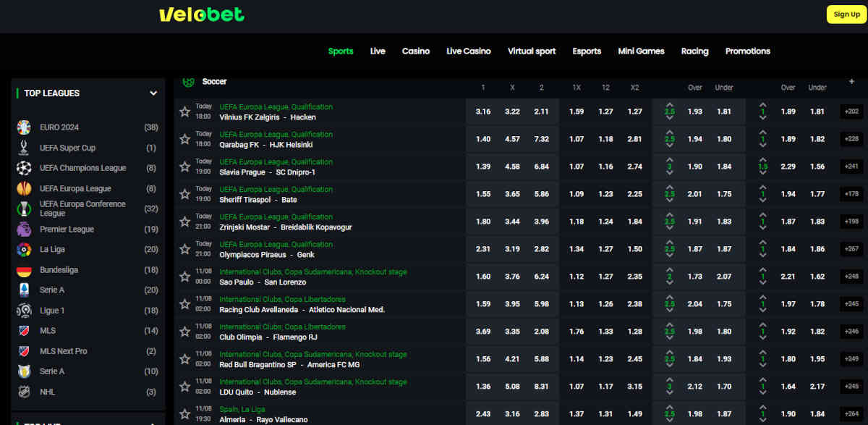Switch to the Sports tab
Viewport: 868px width, 425px height.
341,51
